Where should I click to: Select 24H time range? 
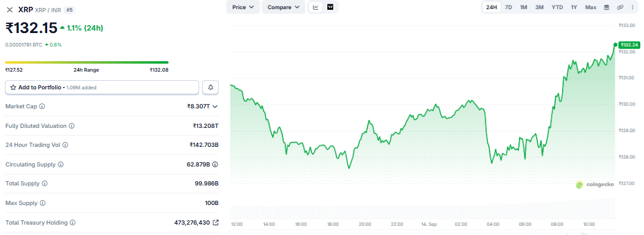pos(491,7)
